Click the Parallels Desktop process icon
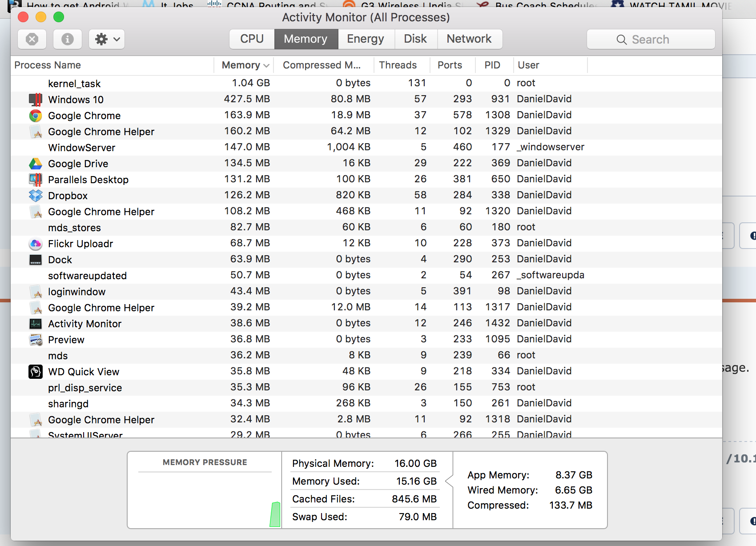756x546 pixels. 36,180
